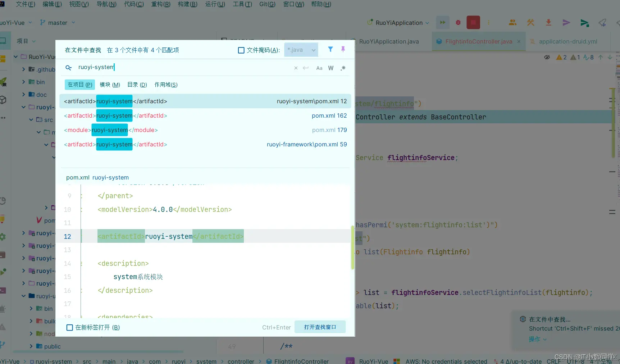Pin the Find in Files dialog

point(343,49)
